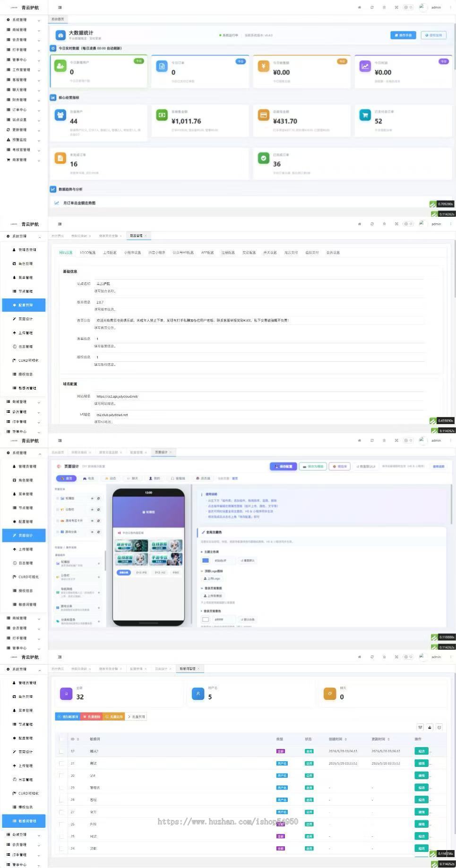Image resolution: width=456 pixels, height=868 pixels.
Task: Open the 上传配置 settings tab
Action: tap(110, 253)
